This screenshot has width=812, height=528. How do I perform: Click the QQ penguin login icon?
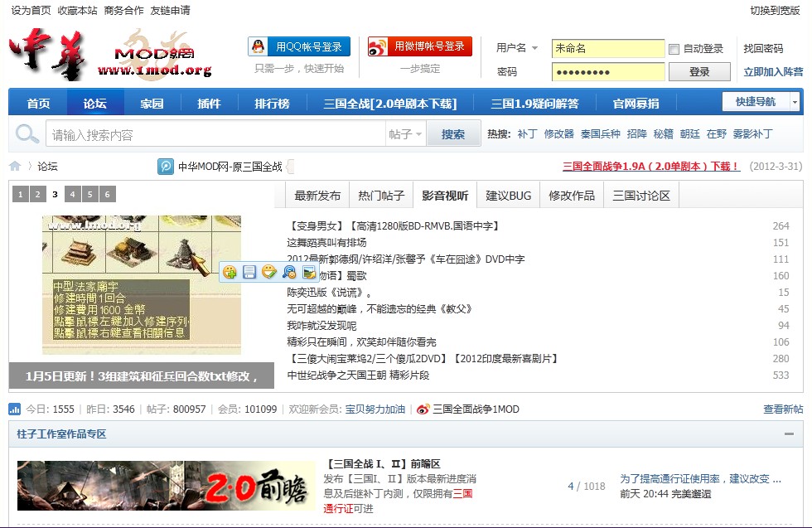(259, 47)
